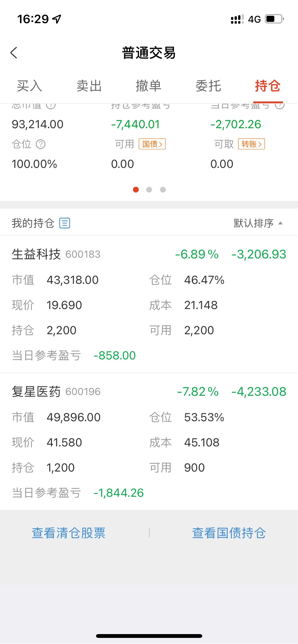
Task: Tap 生益科技 cost price 21.148
Action: click(x=201, y=305)
